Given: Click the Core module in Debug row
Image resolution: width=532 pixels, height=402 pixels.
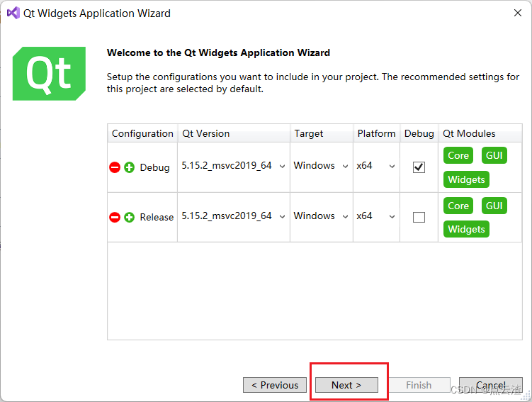Looking at the screenshot, I should tap(458, 155).
